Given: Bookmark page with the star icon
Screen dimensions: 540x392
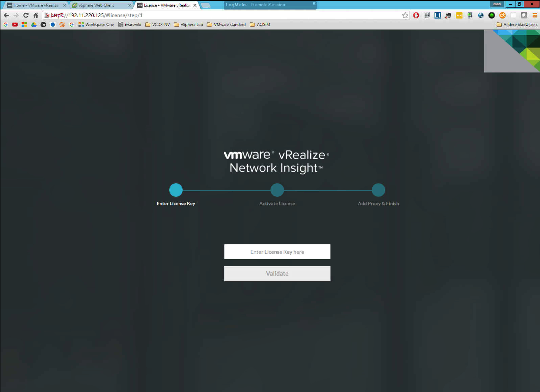Looking at the screenshot, I should coord(405,15).
